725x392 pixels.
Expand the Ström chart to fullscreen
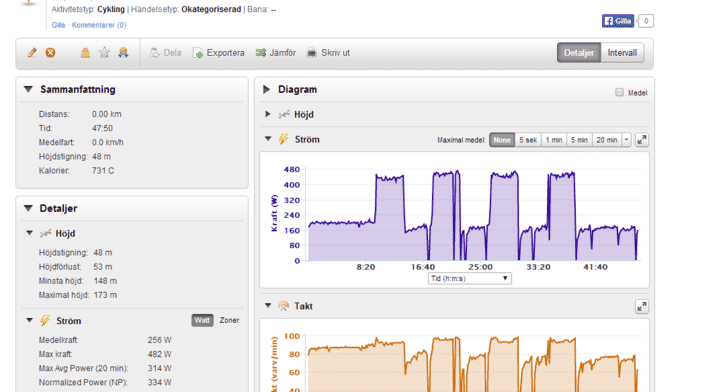click(641, 140)
